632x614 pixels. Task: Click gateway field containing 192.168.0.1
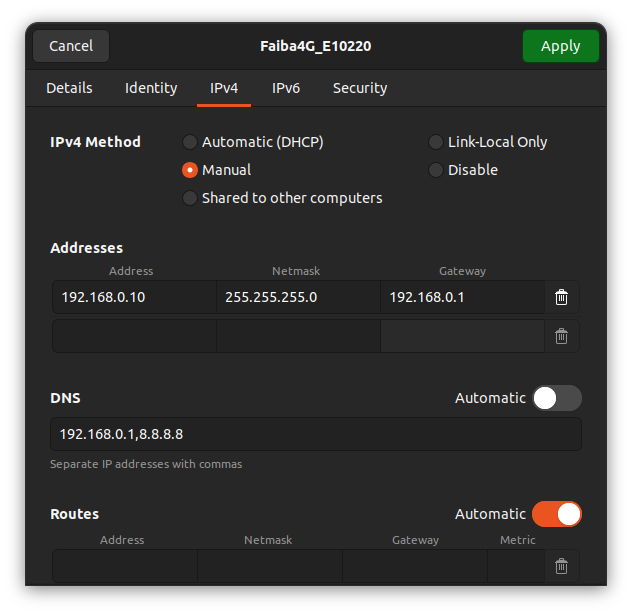click(x=462, y=297)
